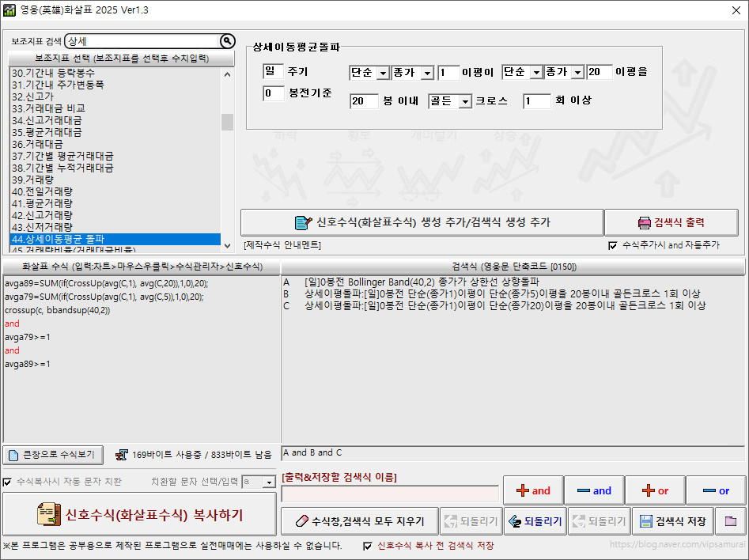Toggle 신호수식 복사 전 검색식 저장 checkbox
The width and height of the screenshot is (749, 560).
[x=368, y=546]
